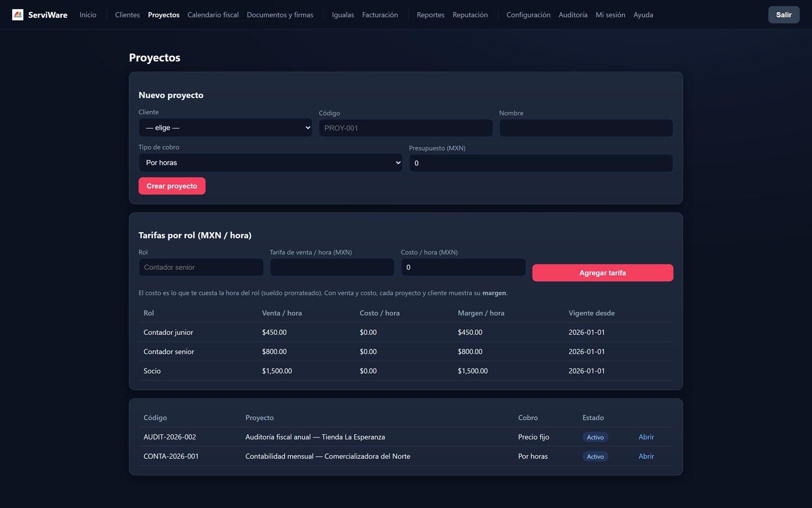The height and width of the screenshot is (508, 812).
Task: Expand the Tipo de cobro selector
Action: tap(270, 163)
